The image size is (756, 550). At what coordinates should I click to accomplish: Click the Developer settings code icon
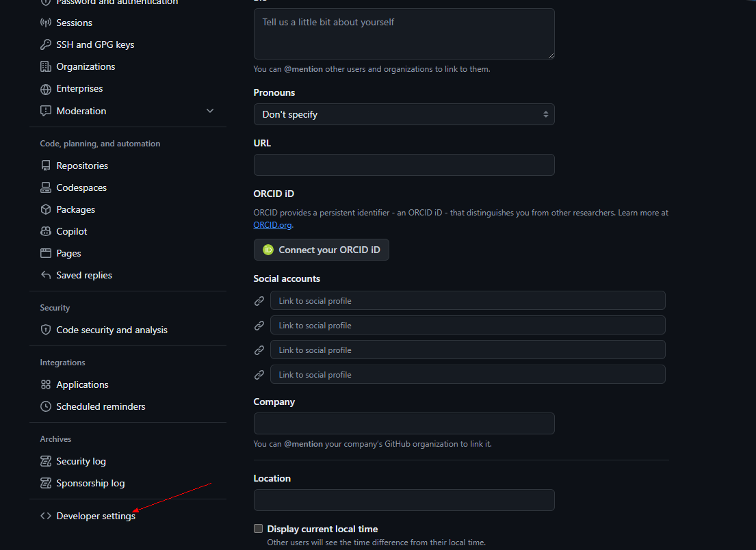coord(46,516)
